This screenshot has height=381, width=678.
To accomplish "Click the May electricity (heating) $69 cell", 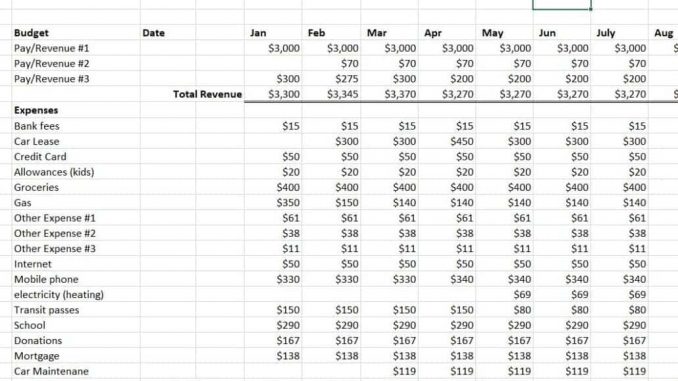I will (x=505, y=295).
